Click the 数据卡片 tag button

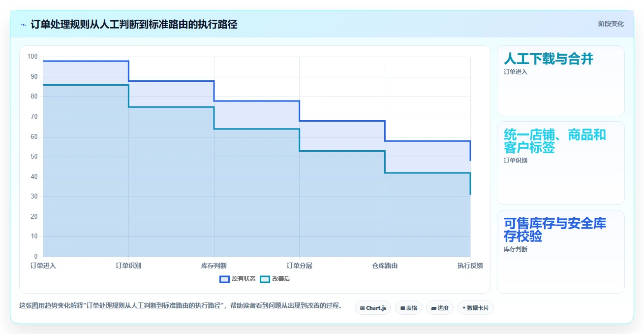(475, 308)
